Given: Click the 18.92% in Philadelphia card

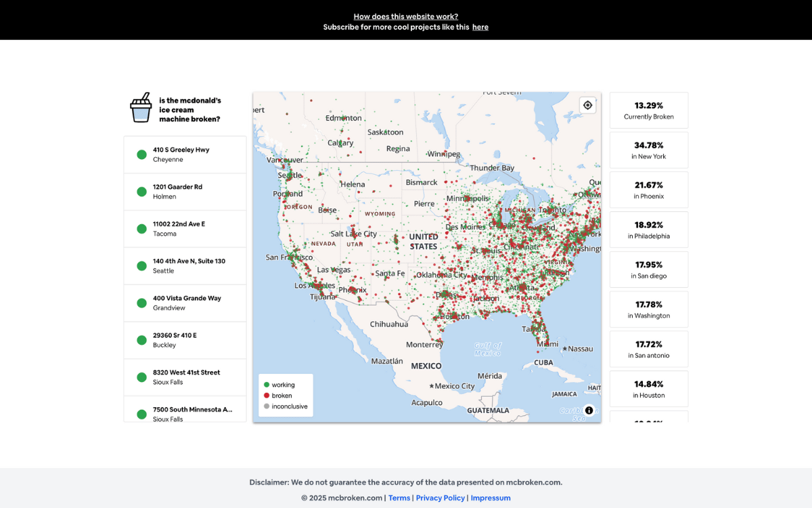Looking at the screenshot, I should pyautogui.click(x=649, y=230).
